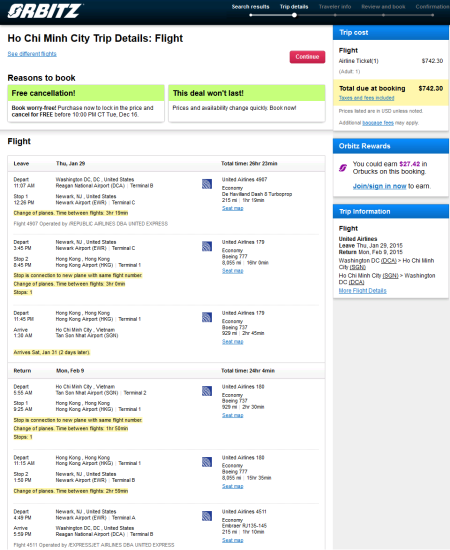Select the Confirmation step
The width and height of the screenshot is (450, 550).
coord(432,7)
